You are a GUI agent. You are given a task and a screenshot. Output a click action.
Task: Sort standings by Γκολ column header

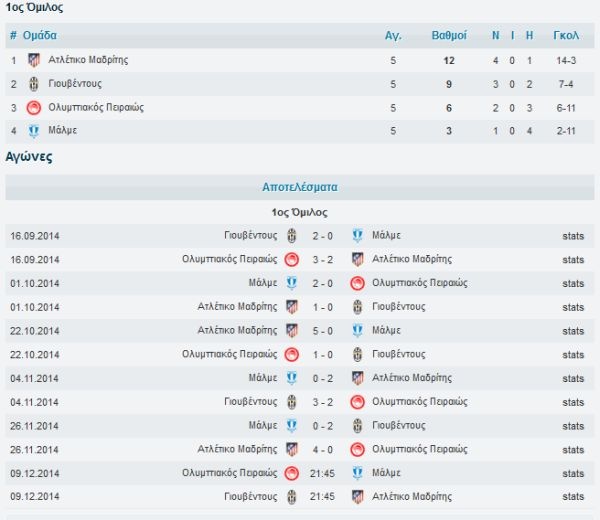coord(566,36)
